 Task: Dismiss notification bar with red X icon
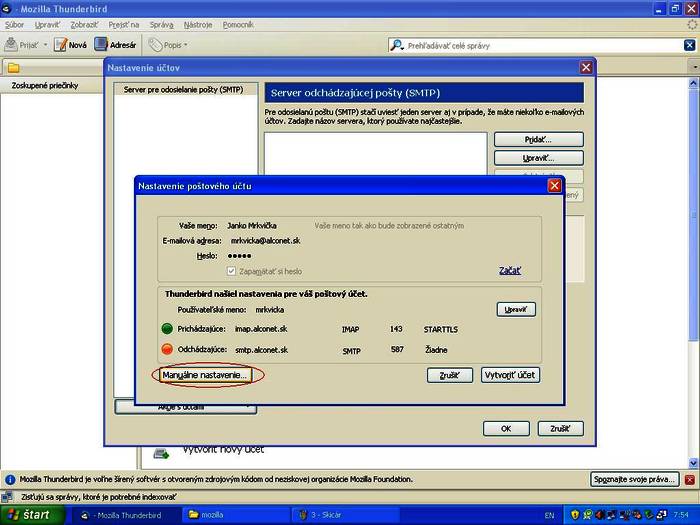[690, 479]
